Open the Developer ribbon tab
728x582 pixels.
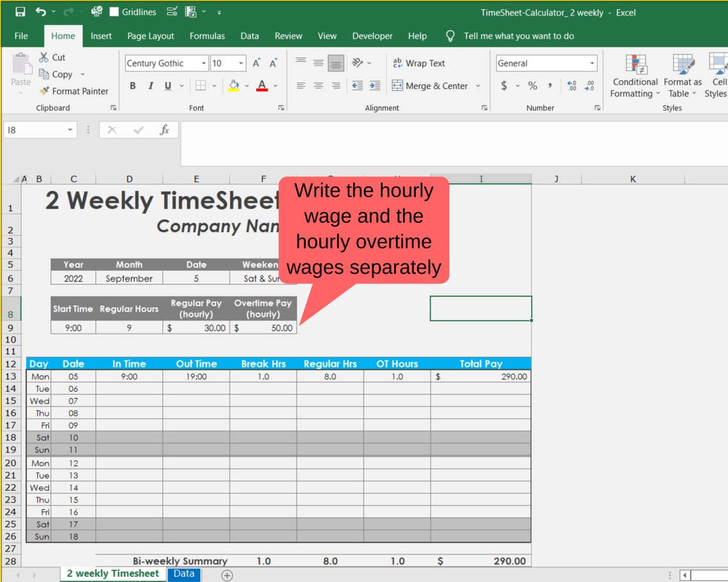pyautogui.click(x=372, y=36)
